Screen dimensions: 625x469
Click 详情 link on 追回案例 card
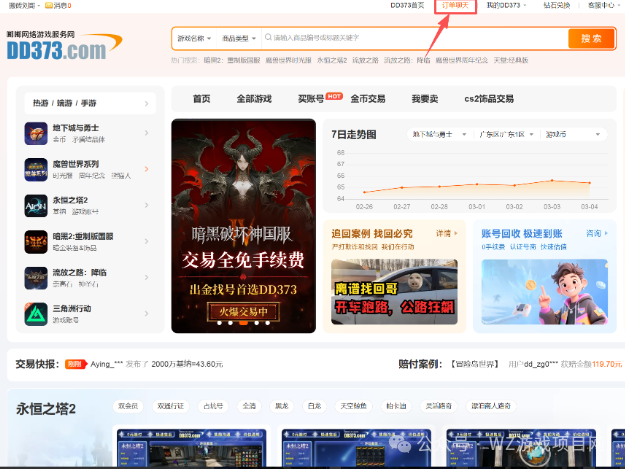(x=447, y=234)
